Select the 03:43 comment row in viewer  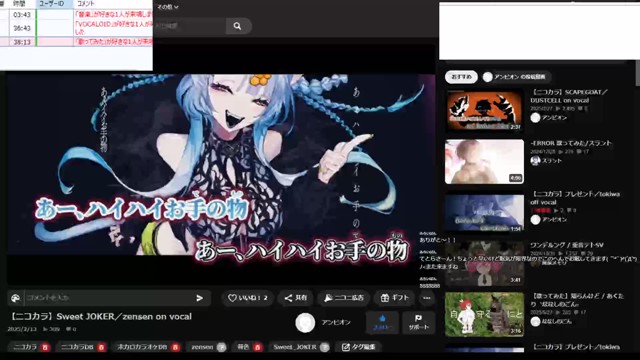pos(76,15)
